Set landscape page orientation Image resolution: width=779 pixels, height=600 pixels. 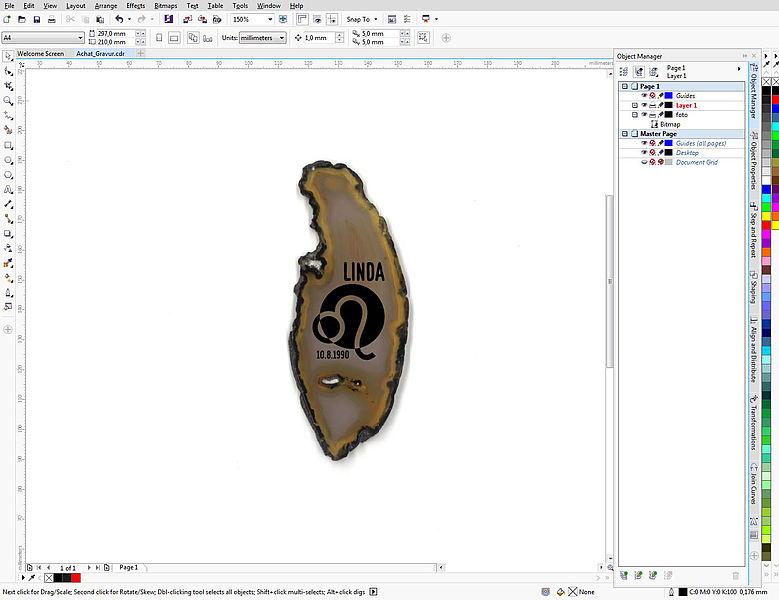pos(174,38)
